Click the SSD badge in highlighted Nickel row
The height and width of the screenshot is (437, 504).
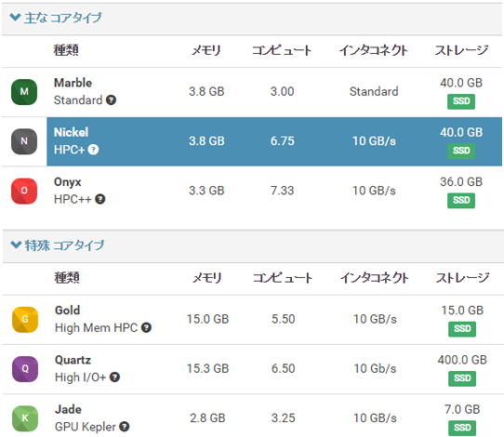click(x=461, y=151)
